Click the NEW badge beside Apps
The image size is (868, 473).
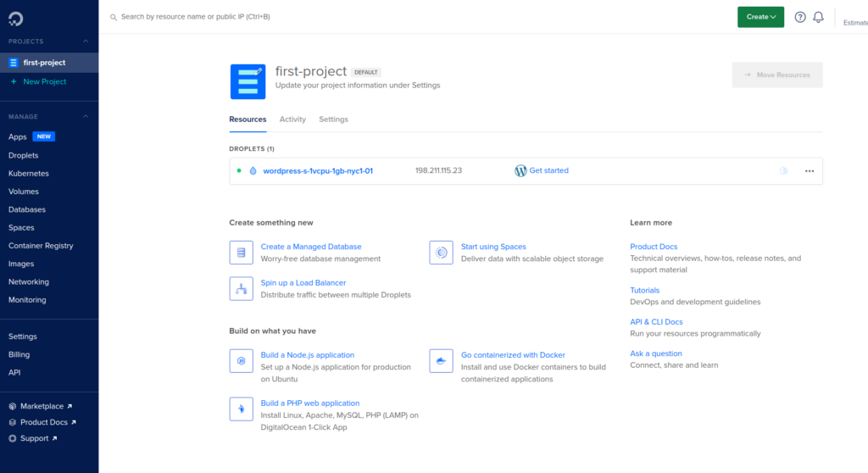[x=44, y=136]
